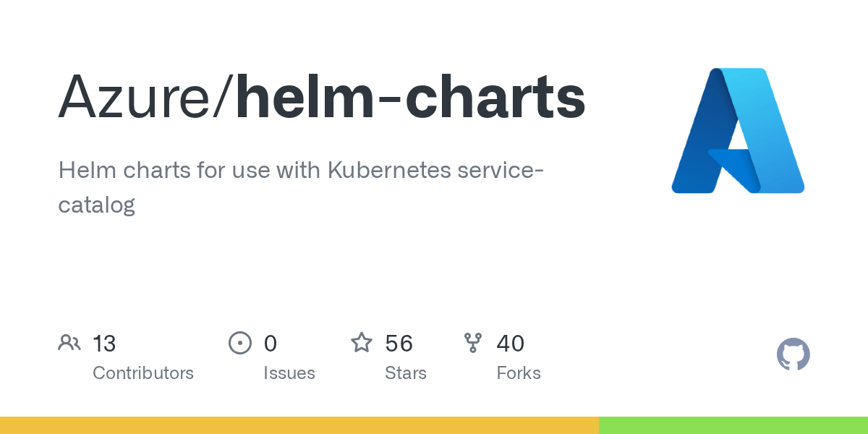The width and height of the screenshot is (868, 434).
Task: Click the Azure logo image
Action: coord(738,130)
